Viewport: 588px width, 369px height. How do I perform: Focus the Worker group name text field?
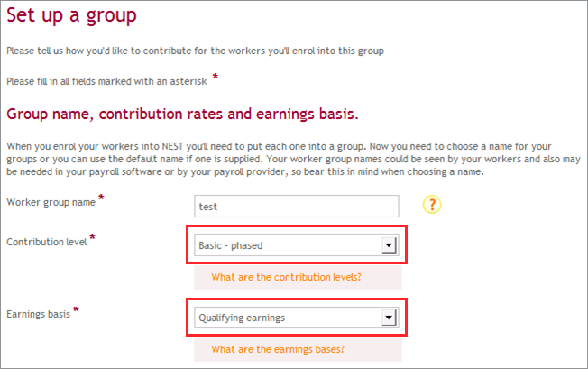[x=296, y=206]
